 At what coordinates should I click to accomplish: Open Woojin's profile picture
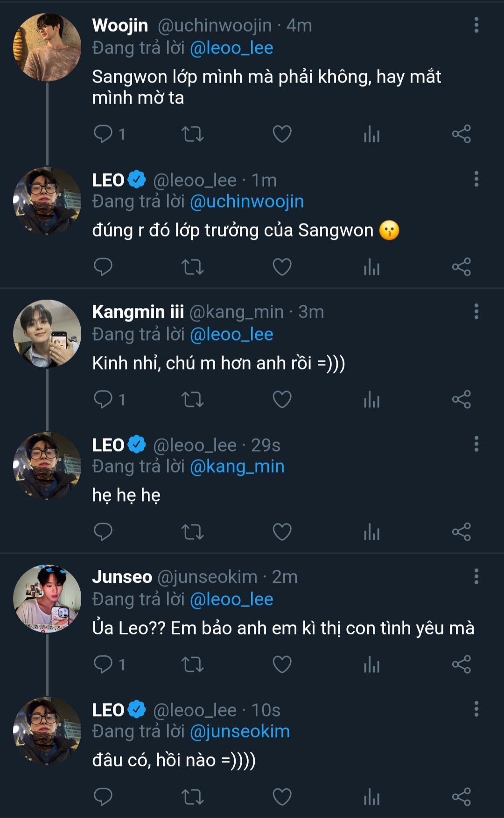[x=47, y=47]
